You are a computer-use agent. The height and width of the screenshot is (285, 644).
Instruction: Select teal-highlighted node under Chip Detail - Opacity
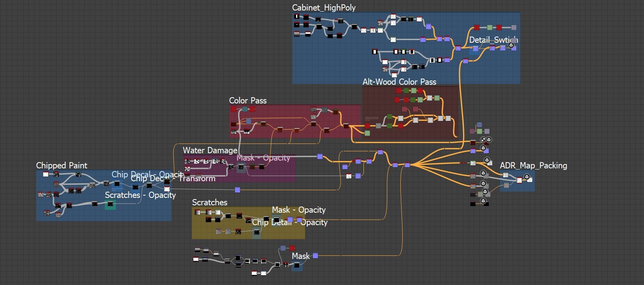tap(256, 232)
